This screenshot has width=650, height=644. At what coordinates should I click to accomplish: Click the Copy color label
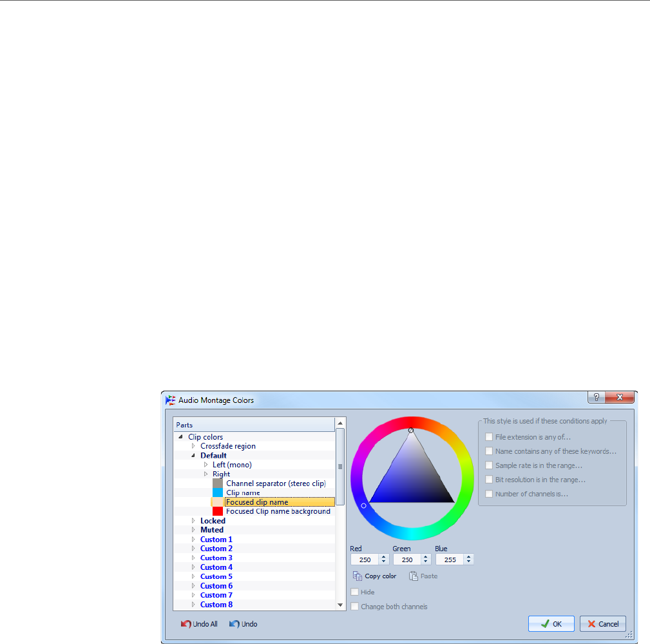[381, 576]
